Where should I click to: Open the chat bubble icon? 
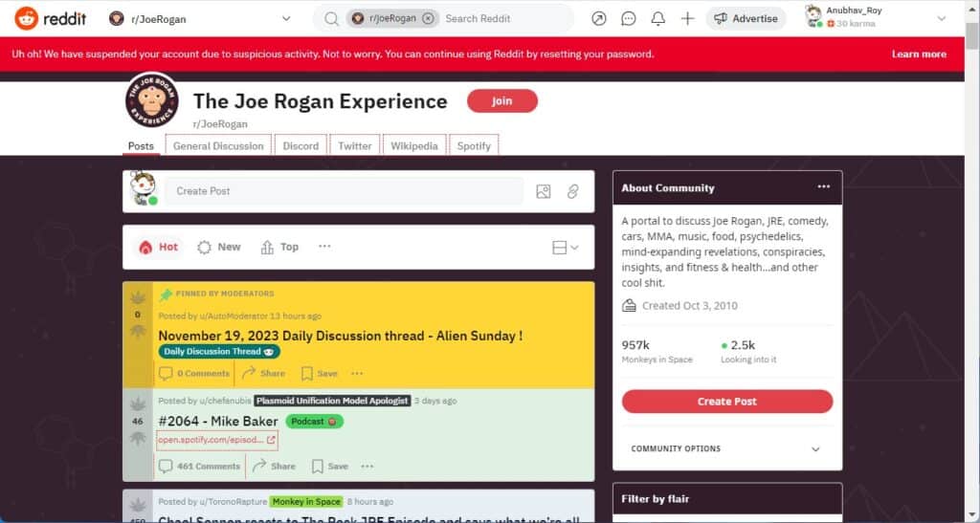point(629,18)
